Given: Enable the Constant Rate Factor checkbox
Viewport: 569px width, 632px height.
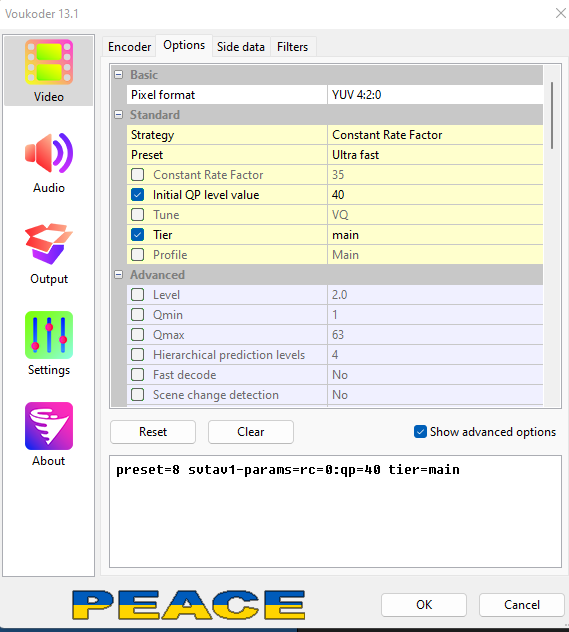Looking at the screenshot, I should 137,175.
